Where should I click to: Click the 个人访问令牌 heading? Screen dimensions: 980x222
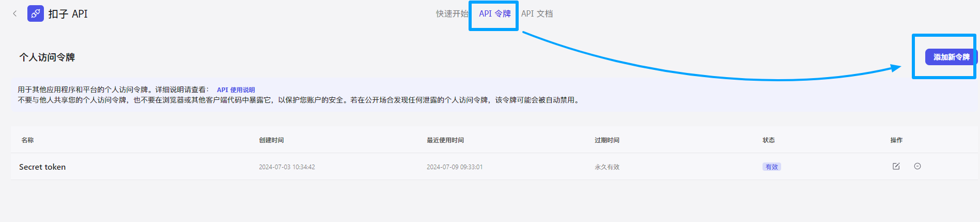tap(47, 57)
